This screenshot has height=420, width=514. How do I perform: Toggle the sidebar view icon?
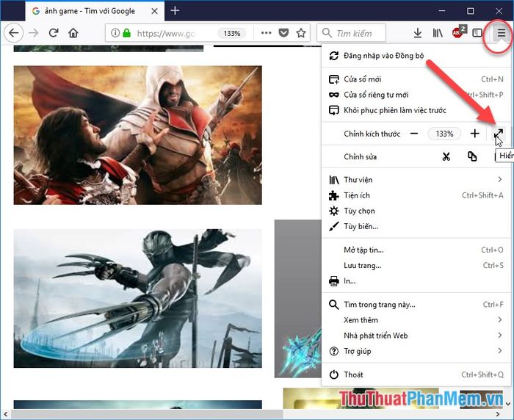[x=477, y=33]
